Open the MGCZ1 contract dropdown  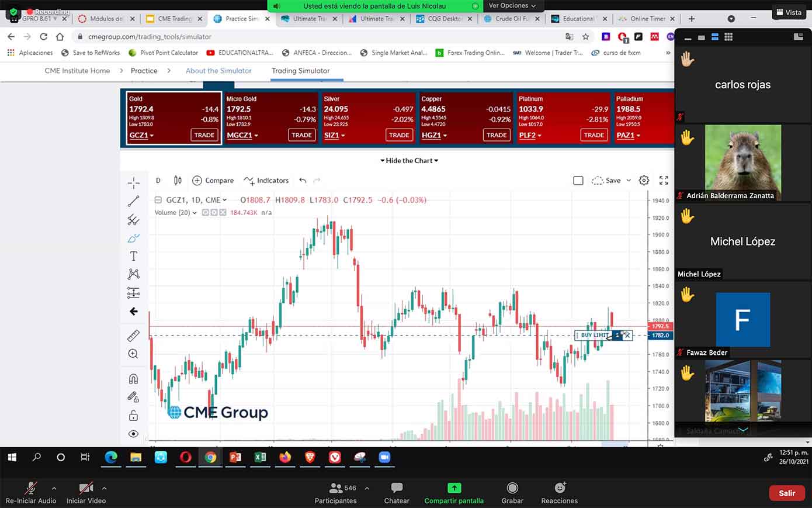[241, 135]
